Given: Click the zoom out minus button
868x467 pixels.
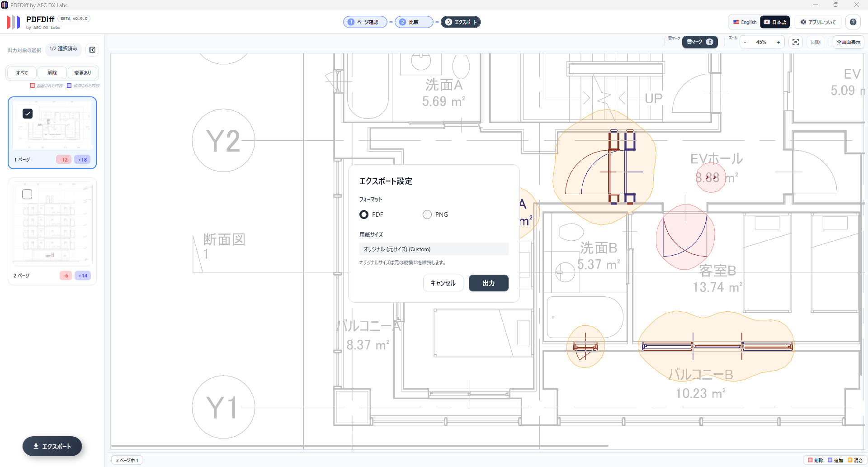Looking at the screenshot, I should coord(745,42).
